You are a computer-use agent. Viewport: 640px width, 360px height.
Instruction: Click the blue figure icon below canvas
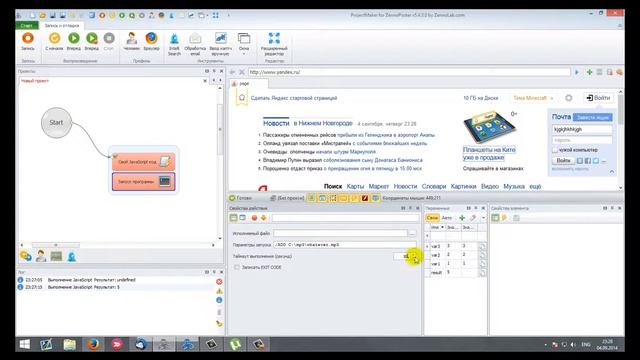71,256
